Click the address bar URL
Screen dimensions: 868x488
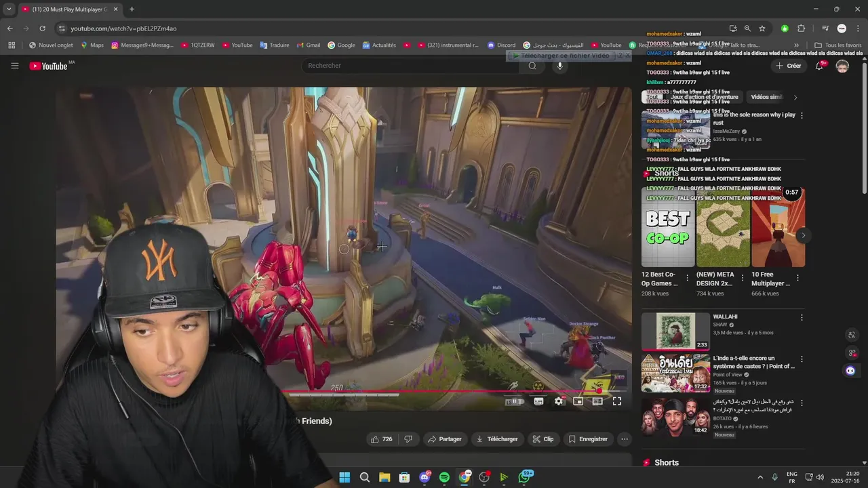123,28
